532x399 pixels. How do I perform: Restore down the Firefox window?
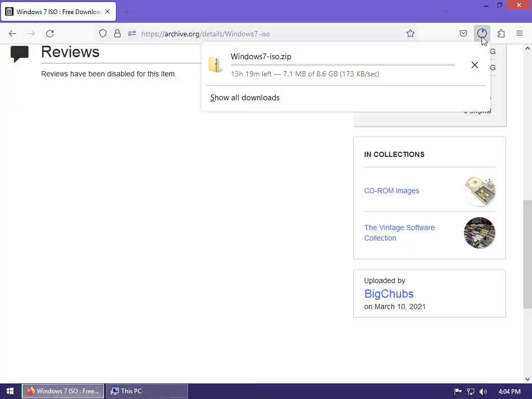[500, 5]
